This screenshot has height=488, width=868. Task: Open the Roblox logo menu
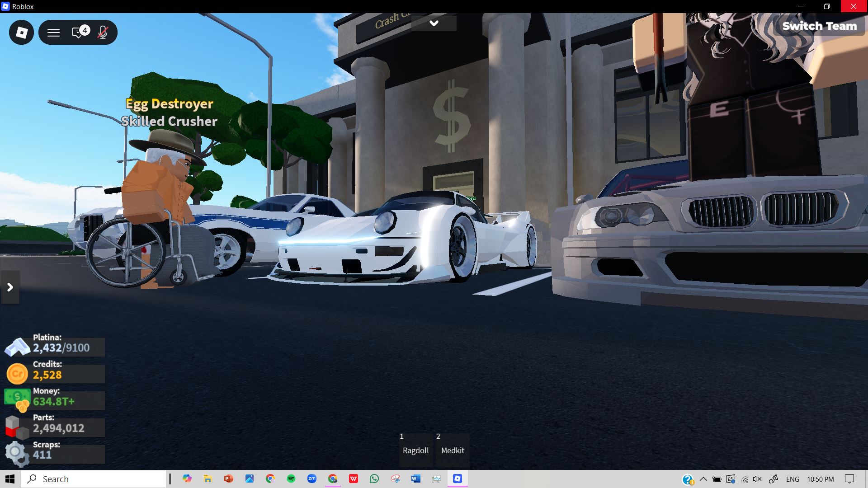tap(21, 33)
